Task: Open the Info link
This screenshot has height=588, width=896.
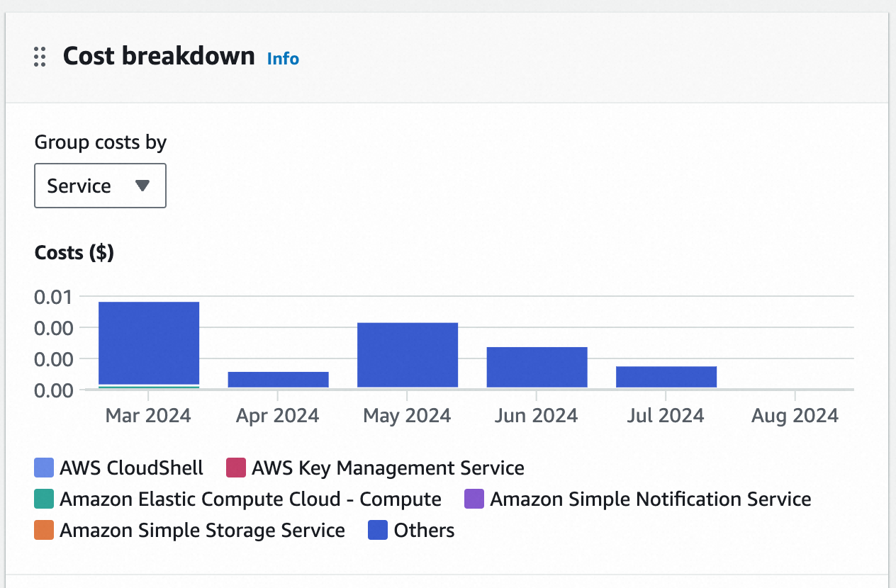Action: [283, 59]
